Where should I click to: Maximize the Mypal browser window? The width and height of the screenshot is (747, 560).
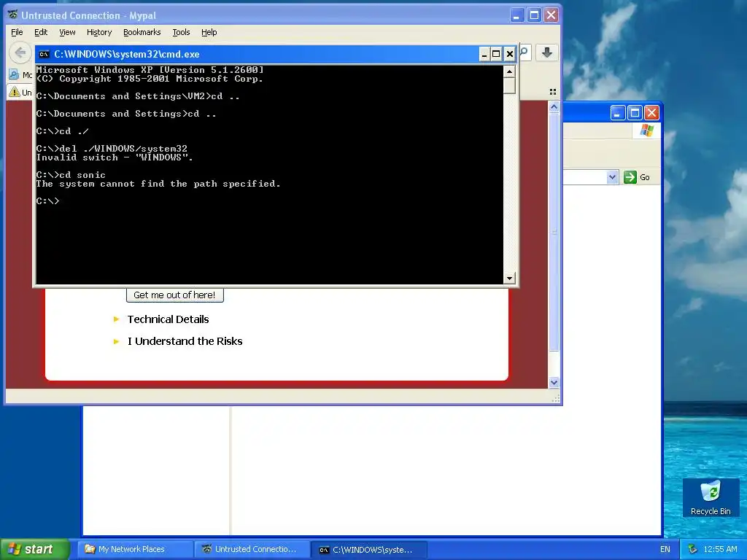(x=534, y=15)
